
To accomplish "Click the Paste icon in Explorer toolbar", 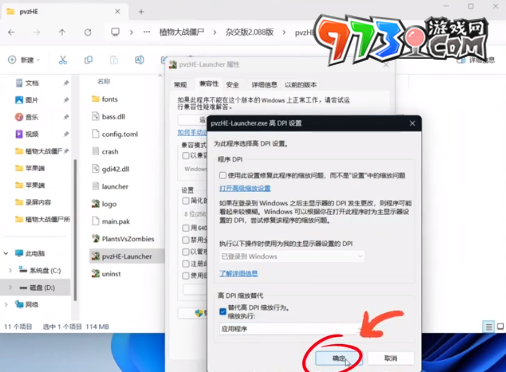I will coord(114,60).
